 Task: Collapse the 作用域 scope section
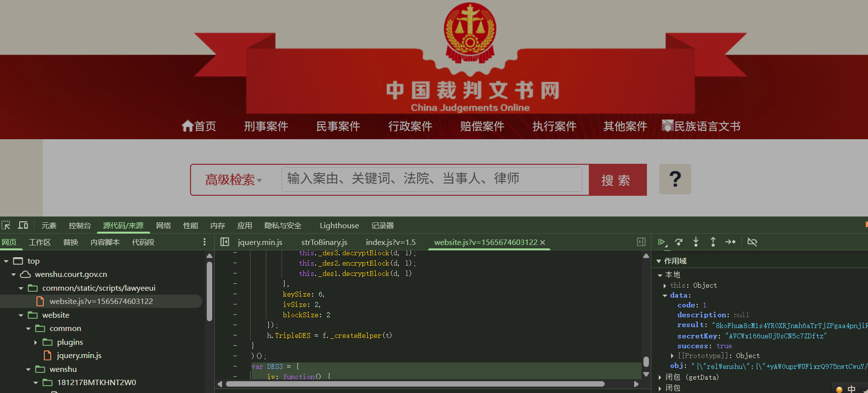tap(659, 261)
